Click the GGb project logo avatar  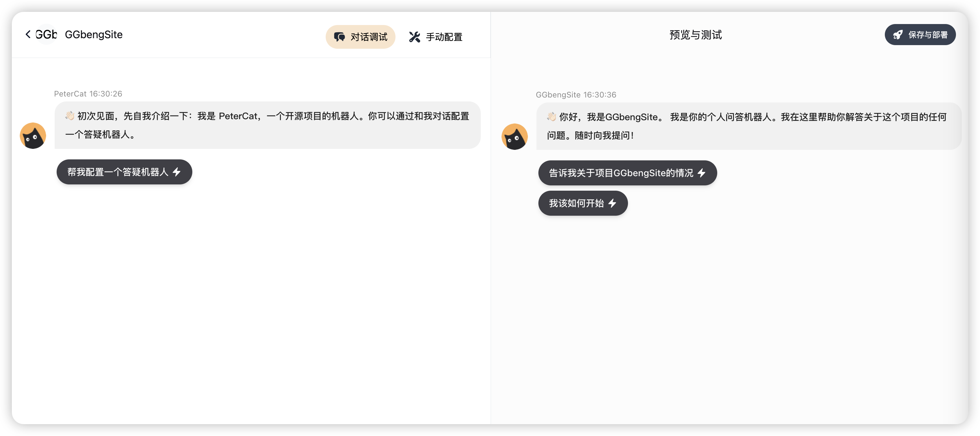(x=46, y=34)
